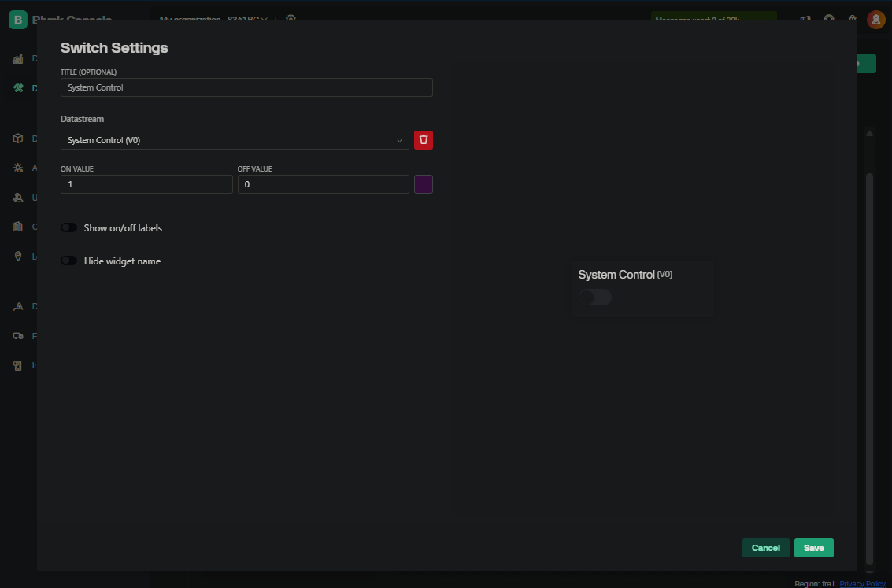This screenshot has width=892, height=588.
Task: Click the Cancel button
Action: coord(765,548)
